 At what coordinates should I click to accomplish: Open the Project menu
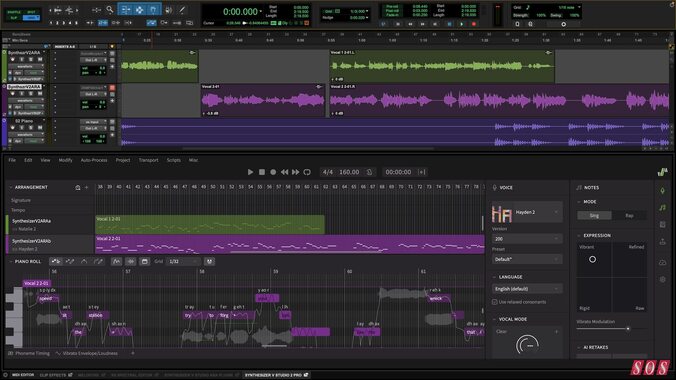point(123,160)
